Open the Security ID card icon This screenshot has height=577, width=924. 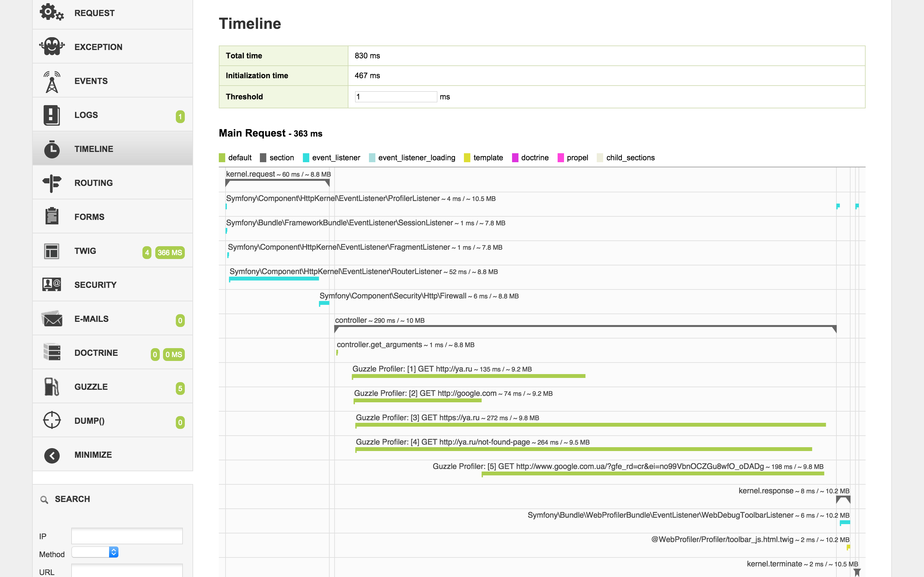coord(52,284)
